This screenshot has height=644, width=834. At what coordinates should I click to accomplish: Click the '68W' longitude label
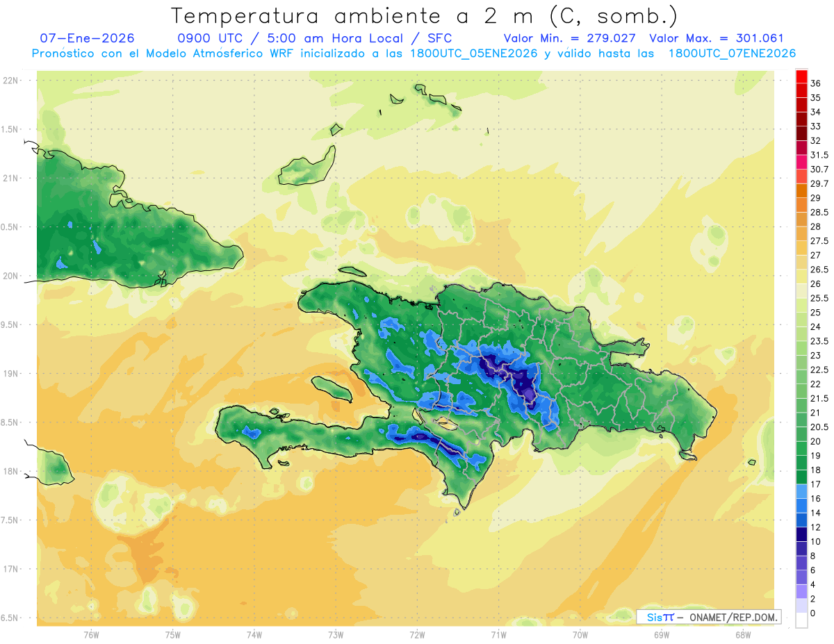point(742,634)
